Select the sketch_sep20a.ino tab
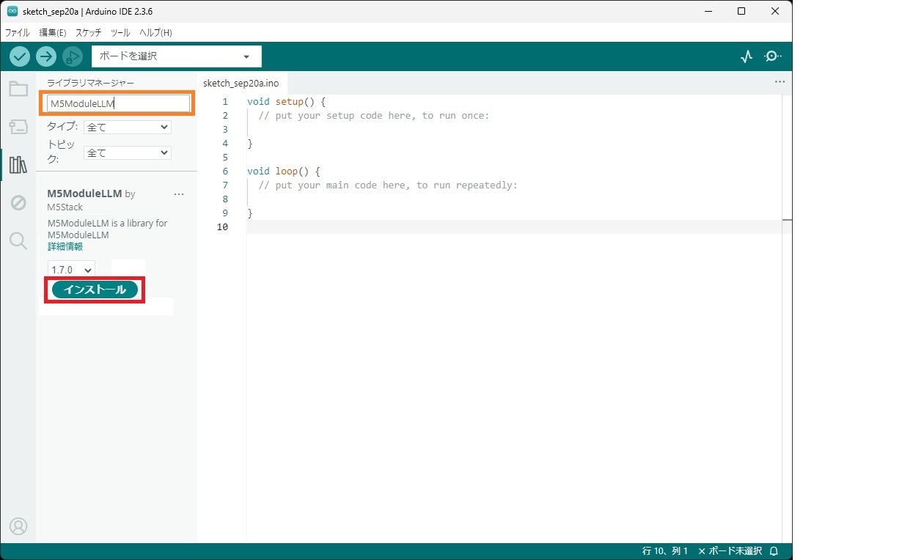Image resolution: width=924 pixels, height=560 pixels. (x=241, y=83)
